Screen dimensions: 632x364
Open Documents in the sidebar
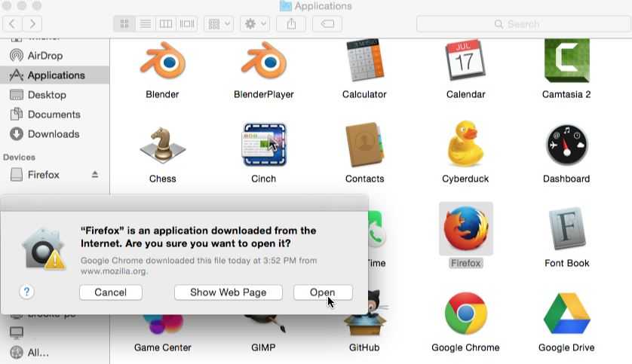coord(55,115)
